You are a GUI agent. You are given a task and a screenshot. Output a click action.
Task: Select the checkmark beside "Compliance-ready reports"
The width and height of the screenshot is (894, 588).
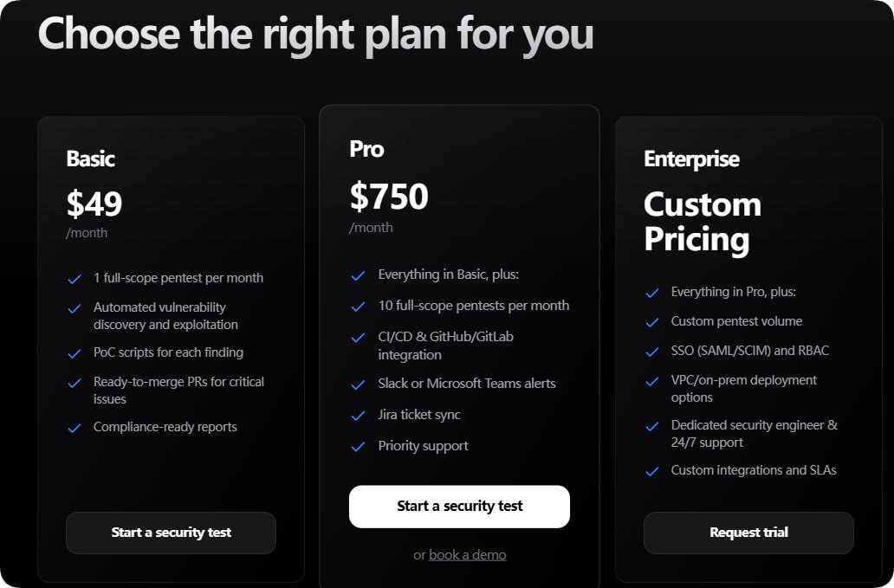pyautogui.click(x=74, y=427)
